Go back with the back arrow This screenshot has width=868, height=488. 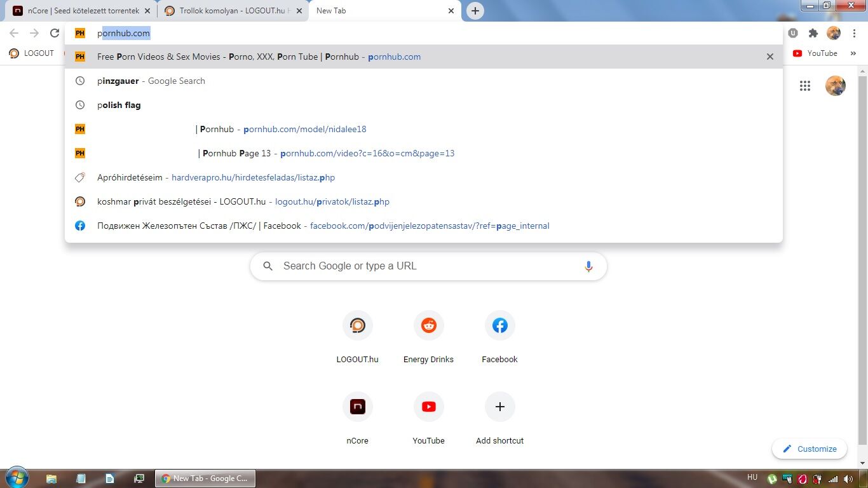[x=14, y=33]
